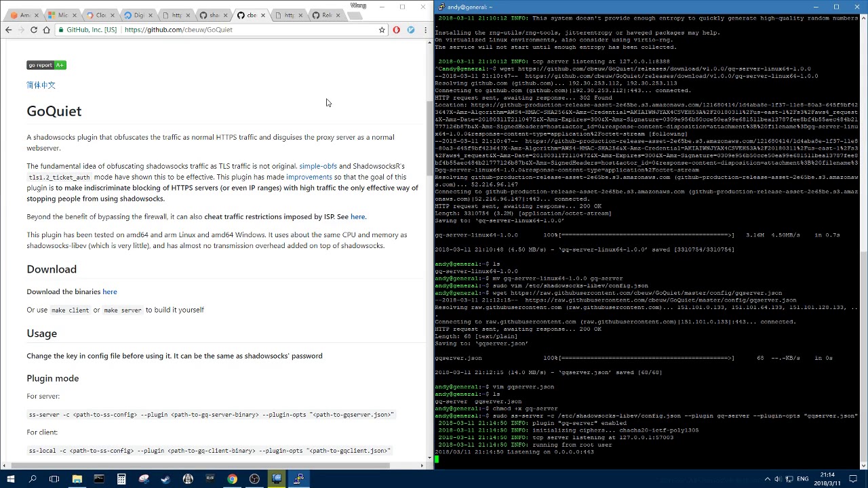Go back in Chrome browser
Viewport: 868px width, 488px height.
tap(8, 30)
